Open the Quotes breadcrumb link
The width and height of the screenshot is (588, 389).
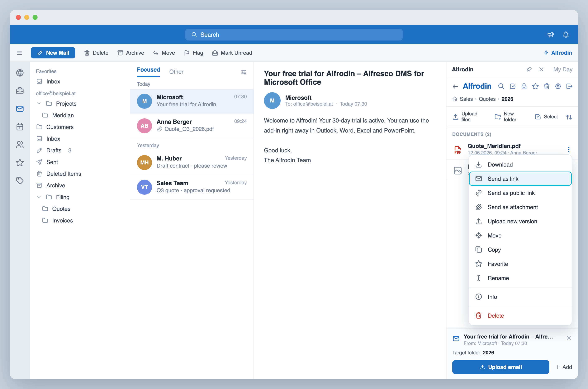(x=487, y=99)
